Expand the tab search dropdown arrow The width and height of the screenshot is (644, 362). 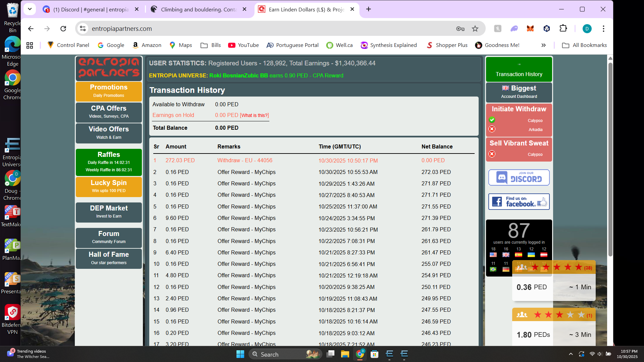pos(30,9)
